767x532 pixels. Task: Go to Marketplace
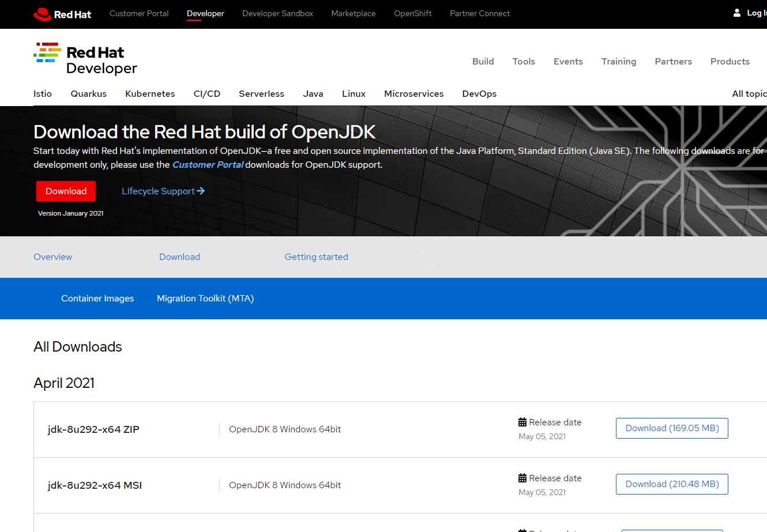pos(354,13)
